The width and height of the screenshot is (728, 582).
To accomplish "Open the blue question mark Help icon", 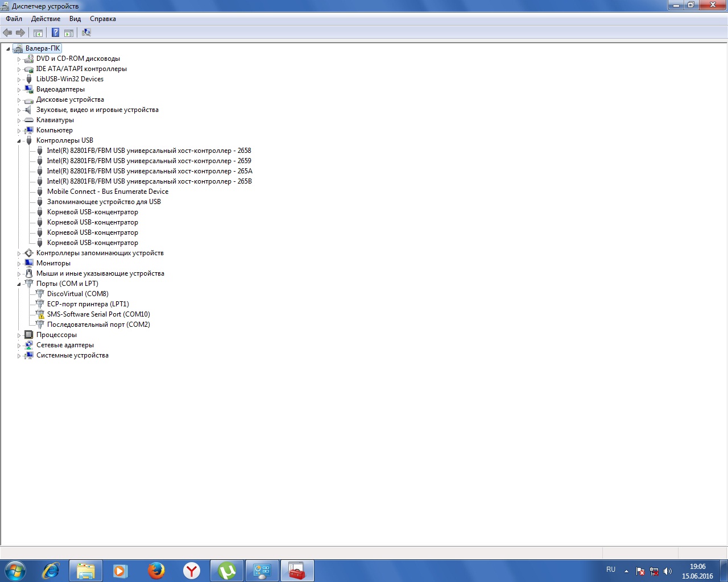I will tap(56, 32).
